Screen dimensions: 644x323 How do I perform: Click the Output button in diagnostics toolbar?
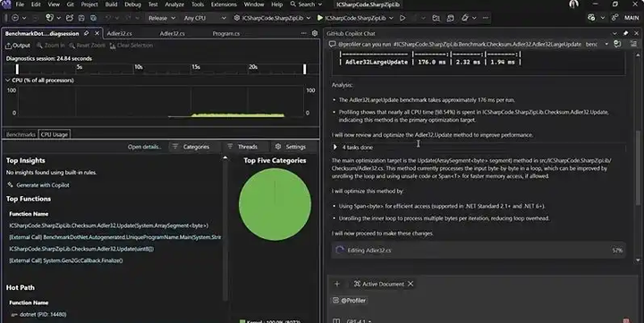18,46
